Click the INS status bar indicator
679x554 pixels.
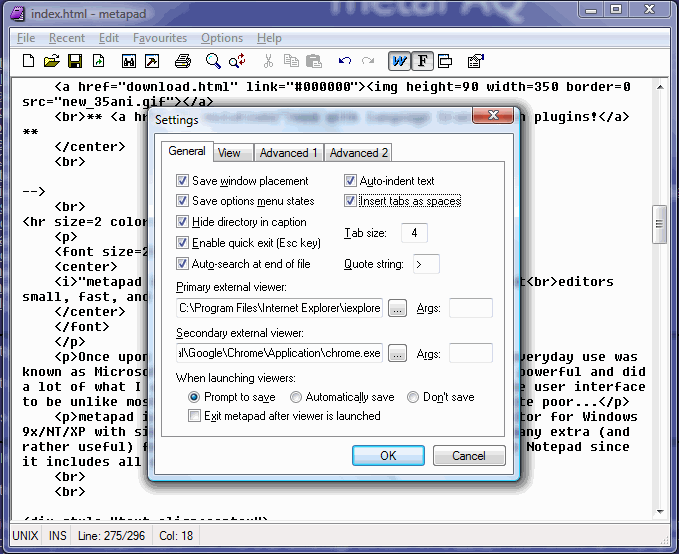58,536
